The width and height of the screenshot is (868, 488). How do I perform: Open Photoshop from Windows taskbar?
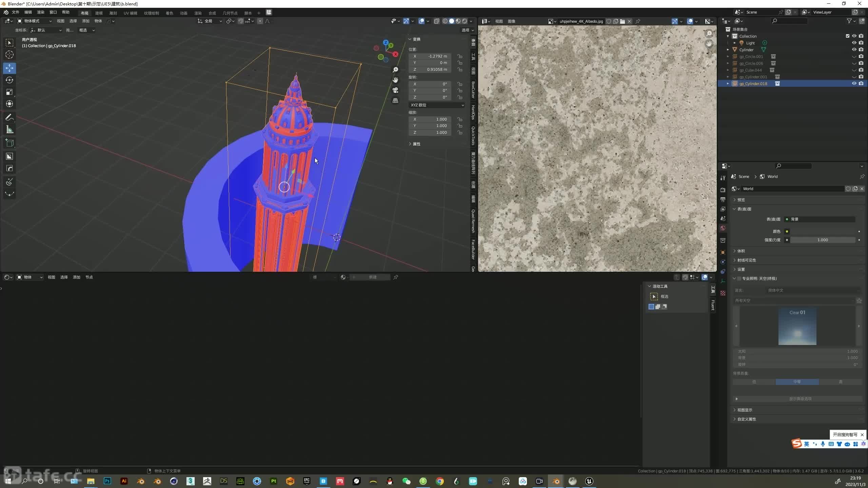107,481
